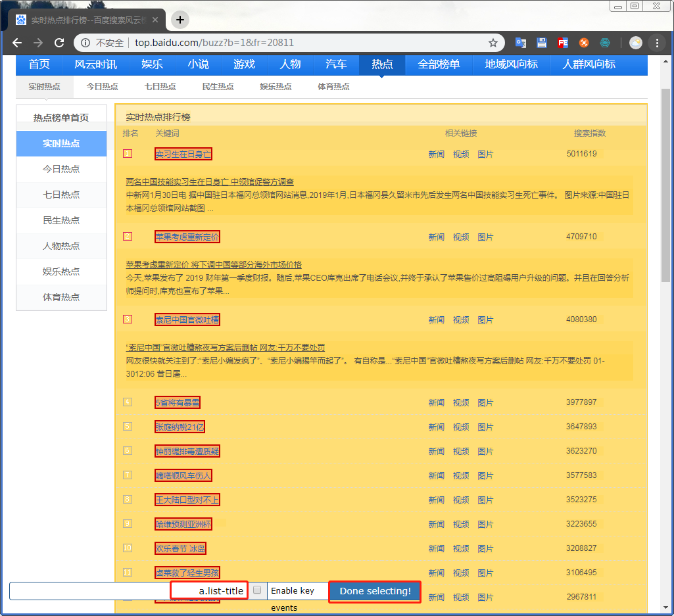Open the keyword 5省将有暴雪
The width and height of the screenshot is (674, 616).
[x=178, y=403]
